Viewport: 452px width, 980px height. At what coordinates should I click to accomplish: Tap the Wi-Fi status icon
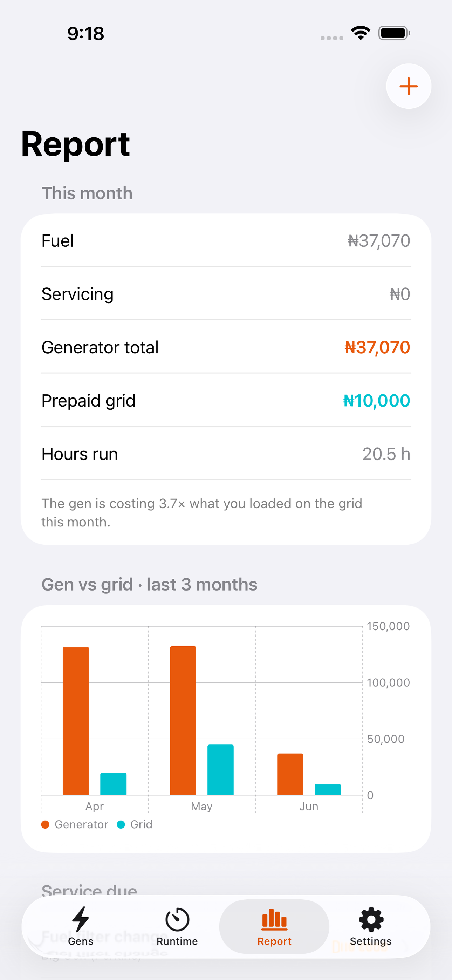tap(361, 33)
